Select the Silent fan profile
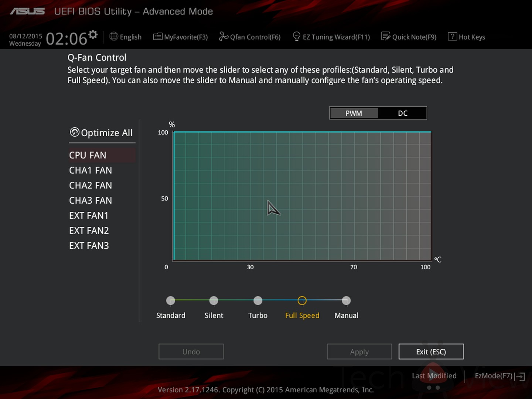This screenshot has width=532, height=399. point(214,301)
